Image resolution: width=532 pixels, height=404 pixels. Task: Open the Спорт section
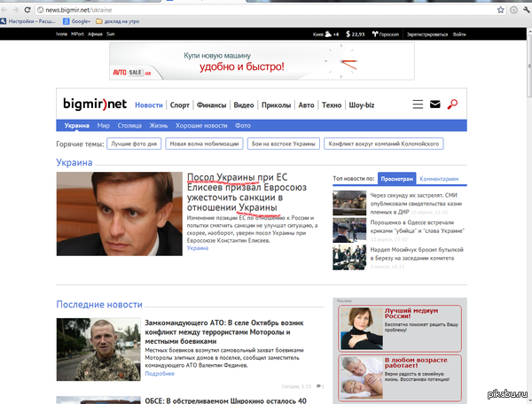[x=179, y=105]
